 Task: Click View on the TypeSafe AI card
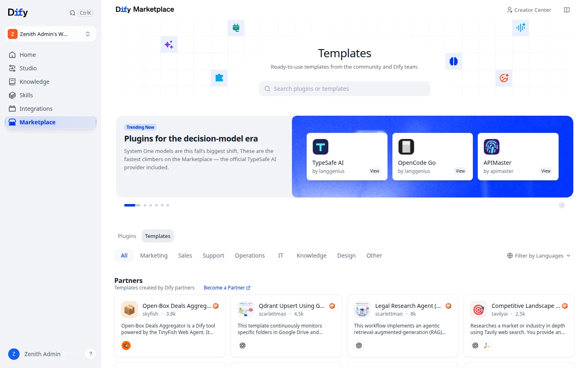(x=375, y=171)
